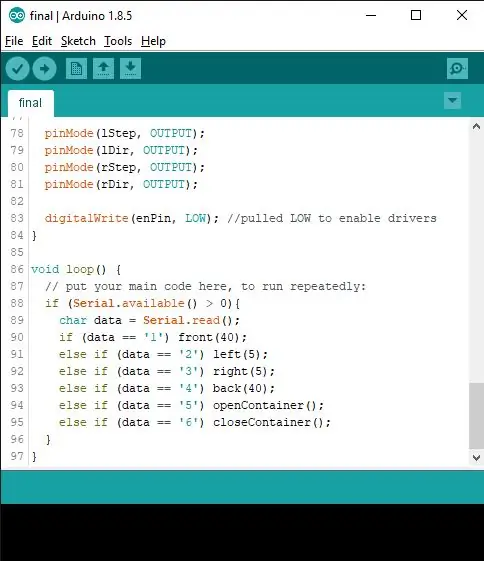
Task: Click the Arduino logo in the title bar
Action: click(x=17, y=15)
